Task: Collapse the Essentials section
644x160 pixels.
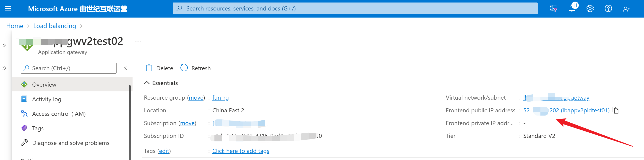Action: click(147, 83)
